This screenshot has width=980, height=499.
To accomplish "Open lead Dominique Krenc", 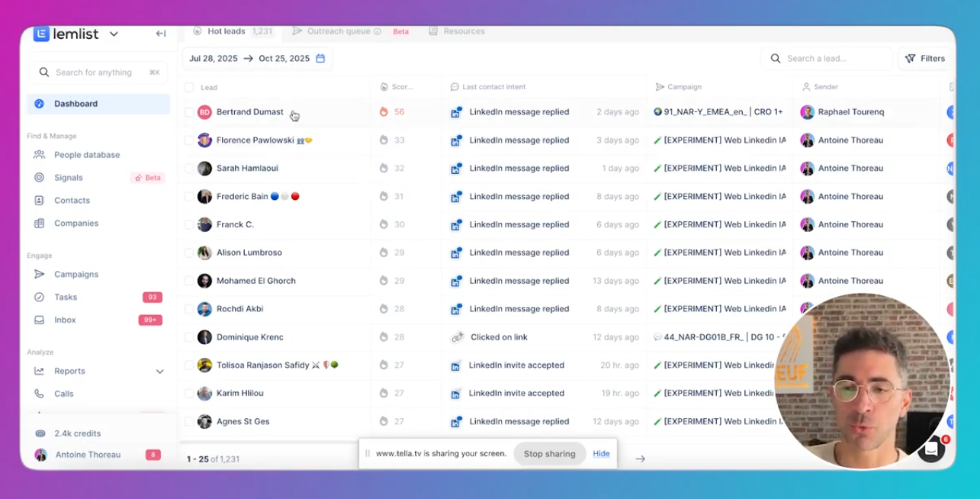I will [249, 337].
